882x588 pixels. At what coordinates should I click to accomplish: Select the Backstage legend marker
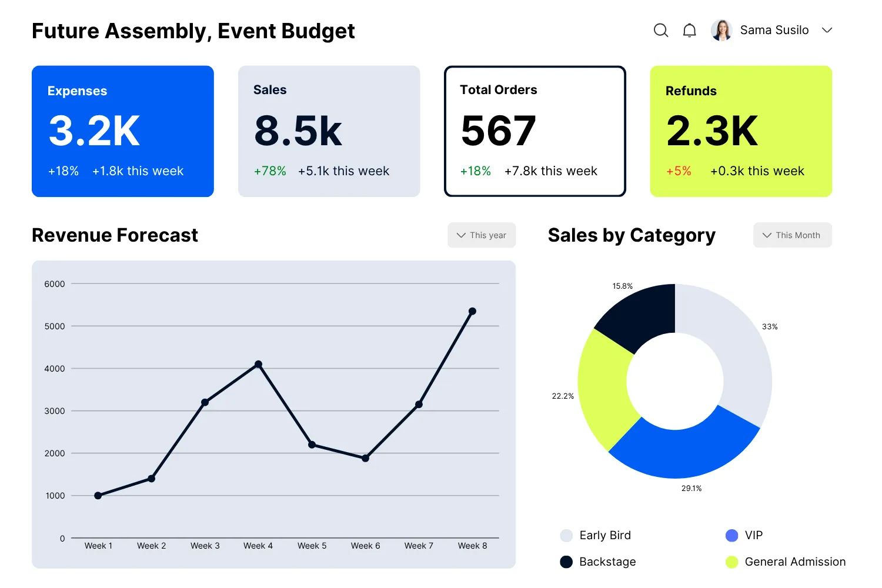566,562
